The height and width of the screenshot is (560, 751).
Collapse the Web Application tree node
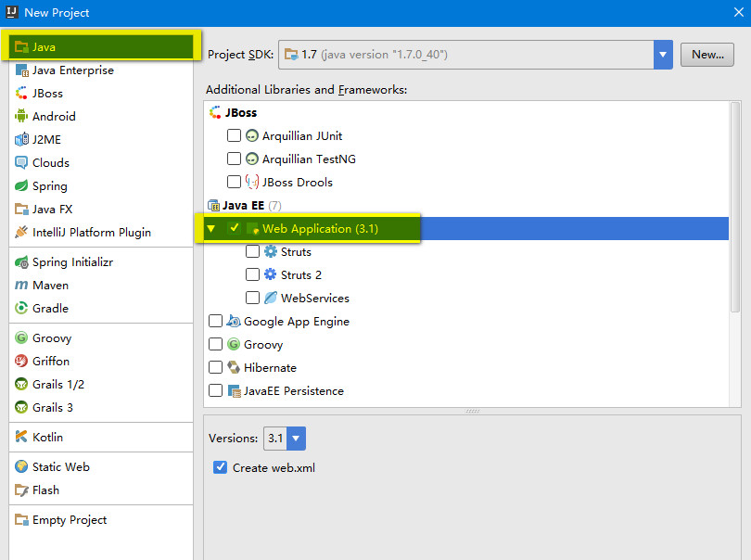(210, 228)
